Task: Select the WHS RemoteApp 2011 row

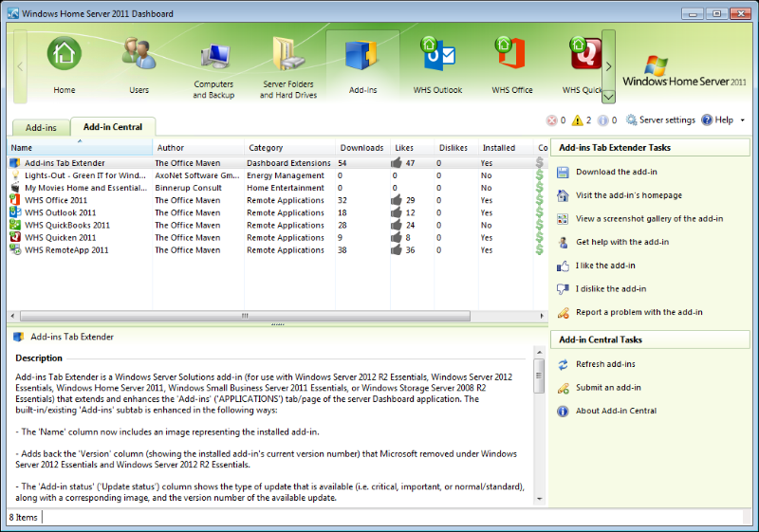Action: [276, 250]
